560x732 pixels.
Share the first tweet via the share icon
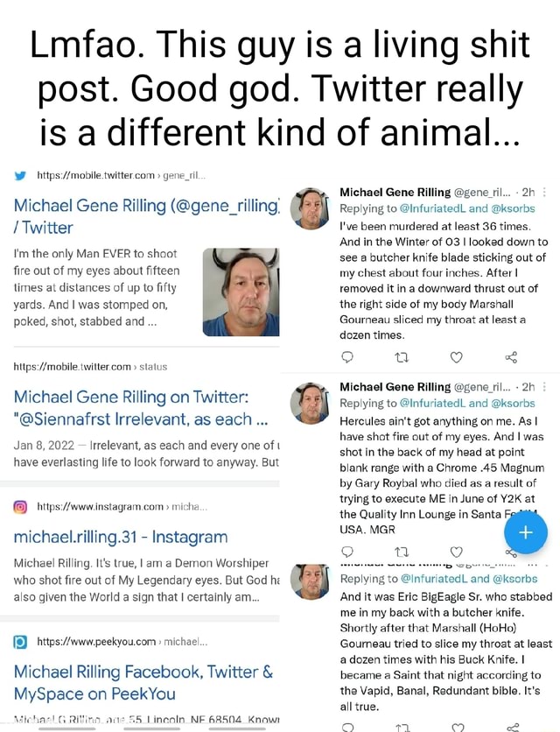pyautogui.click(x=512, y=357)
